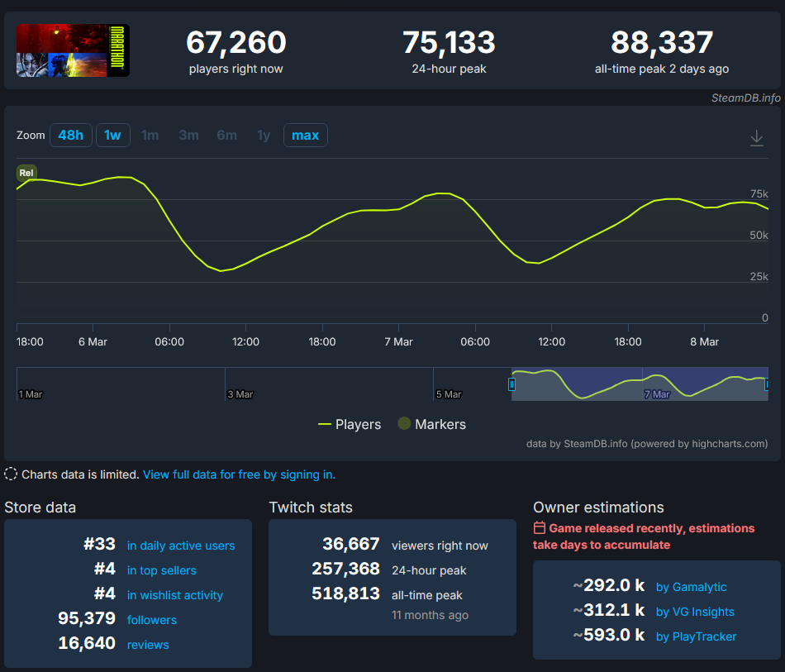Toggle the Markers series in legend

tap(431, 424)
